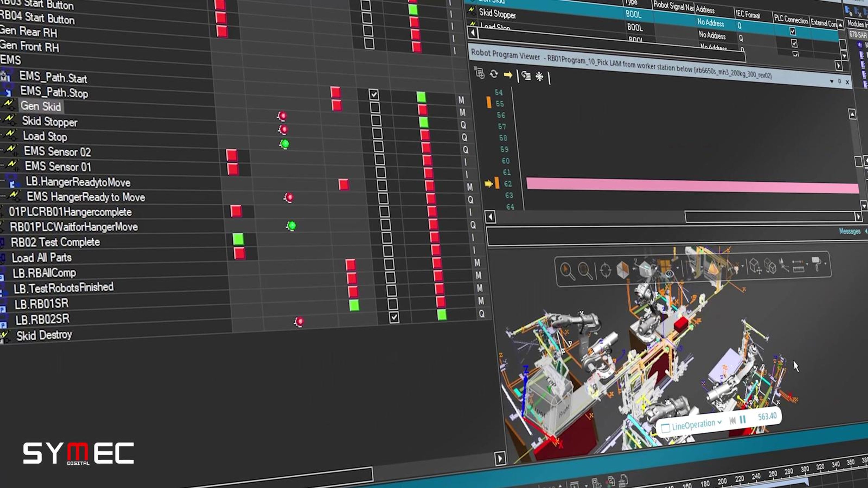
Task: Uncheck the LB.RB02SR row checkbox
Action: (394, 317)
